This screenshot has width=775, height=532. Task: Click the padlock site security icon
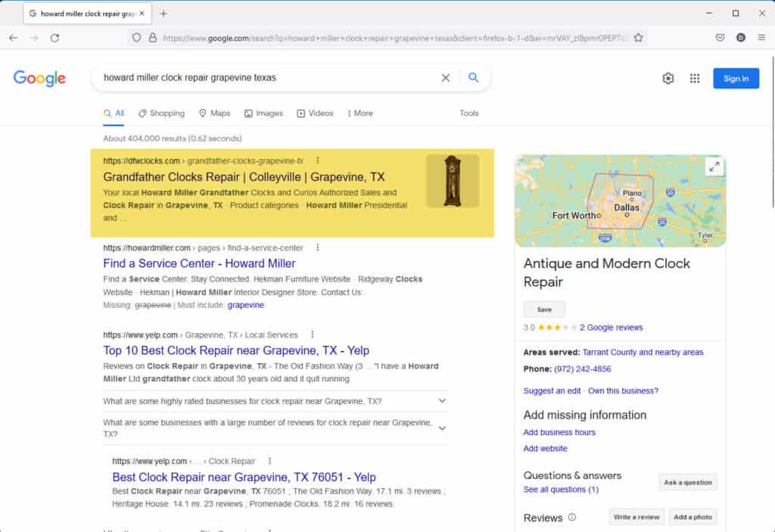point(153,38)
